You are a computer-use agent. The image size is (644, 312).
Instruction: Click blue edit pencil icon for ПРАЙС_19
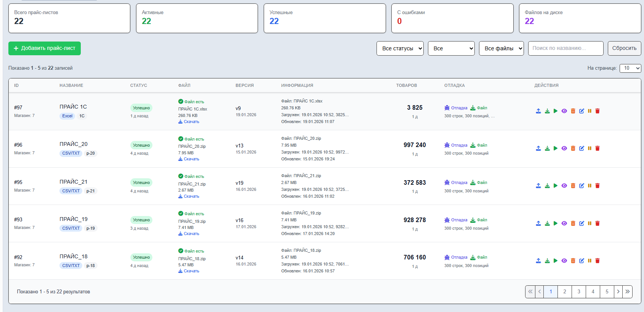582,224
